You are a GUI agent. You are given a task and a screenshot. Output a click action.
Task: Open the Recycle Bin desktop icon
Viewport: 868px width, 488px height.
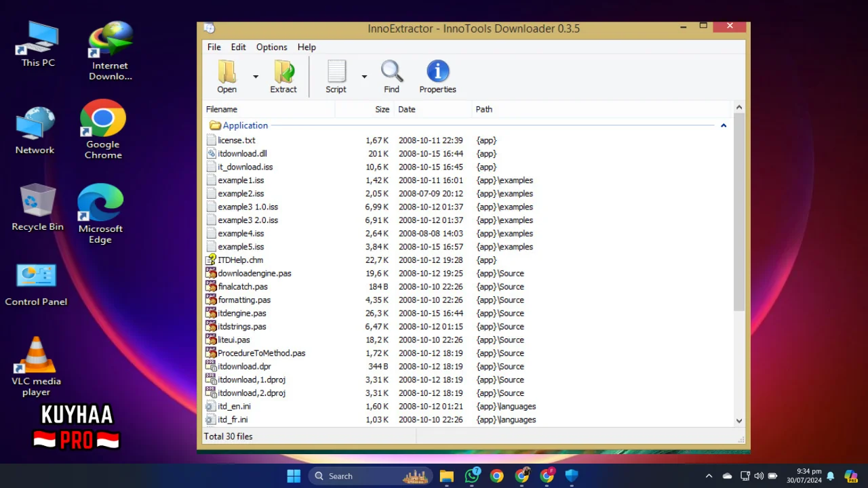[x=37, y=207]
